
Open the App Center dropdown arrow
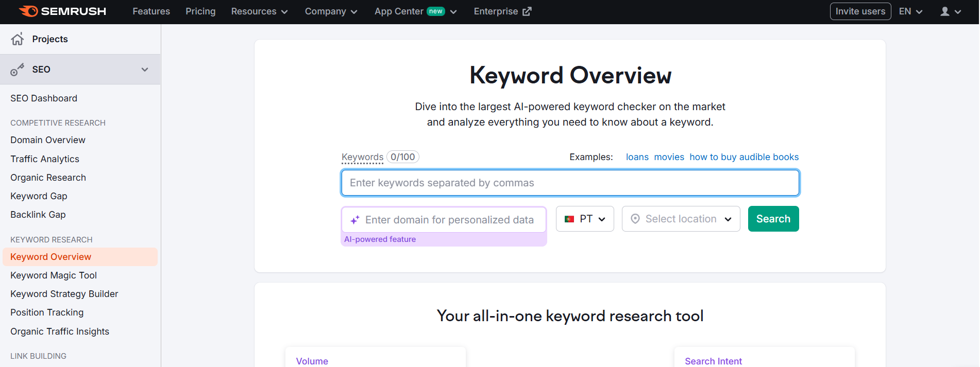[453, 12]
